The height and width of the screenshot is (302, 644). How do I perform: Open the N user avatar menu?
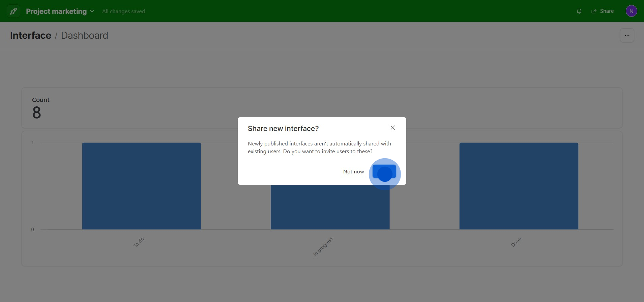(x=631, y=11)
